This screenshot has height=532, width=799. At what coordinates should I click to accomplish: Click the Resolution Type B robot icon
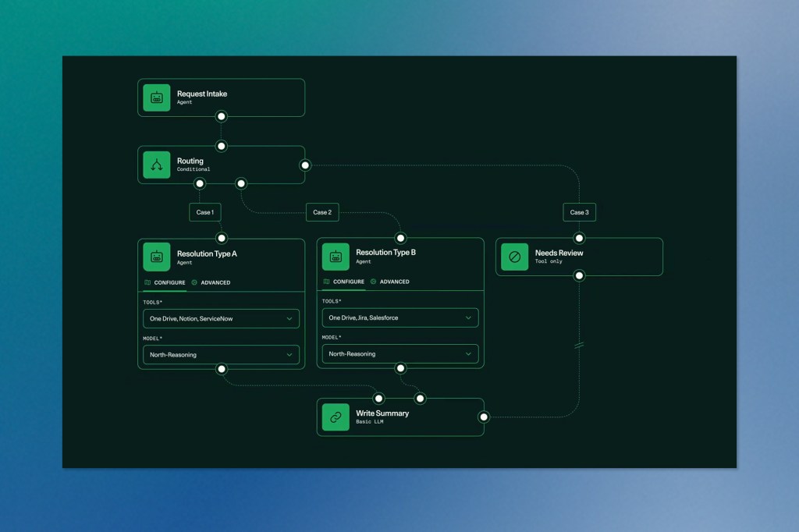pyautogui.click(x=336, y=257)
